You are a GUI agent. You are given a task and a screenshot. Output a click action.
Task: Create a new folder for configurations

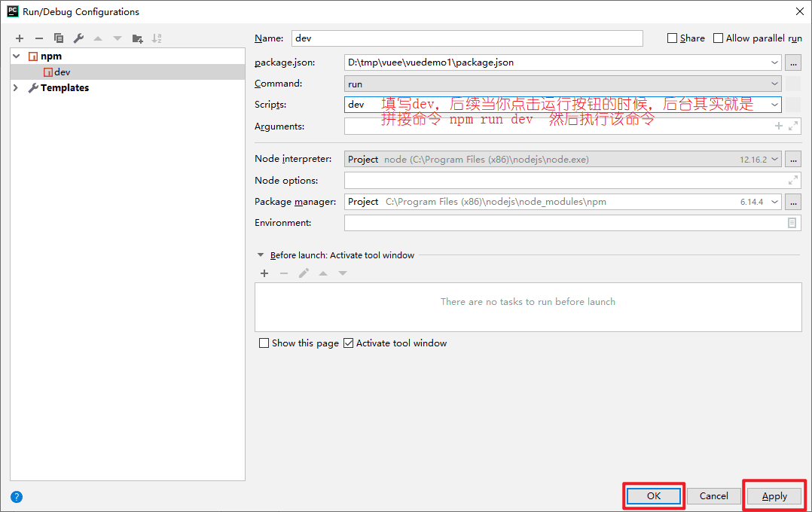[x=137, y=38]
